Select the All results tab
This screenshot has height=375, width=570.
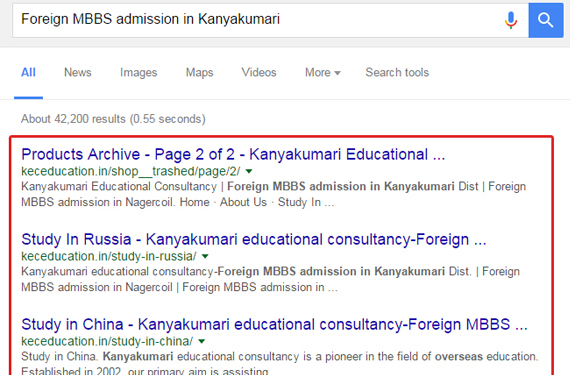coord(28,72)
